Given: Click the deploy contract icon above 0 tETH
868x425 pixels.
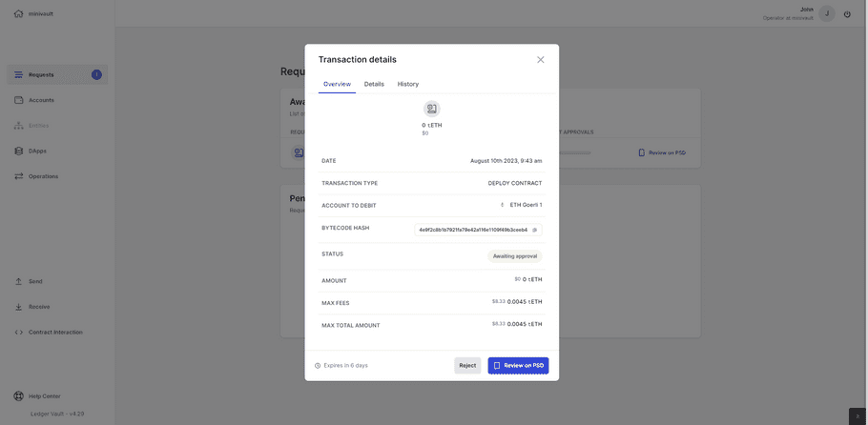Looking at the screenshot, I should [432, 109].
